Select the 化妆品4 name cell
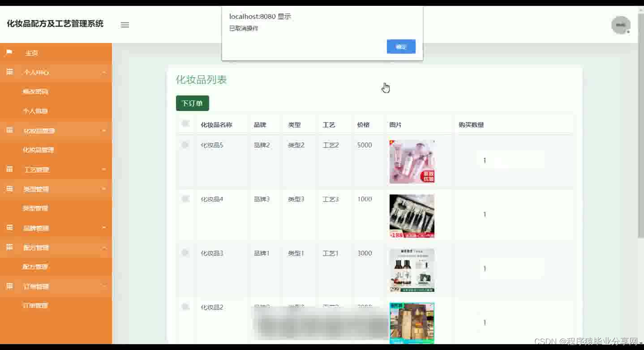 coord(212,199)
